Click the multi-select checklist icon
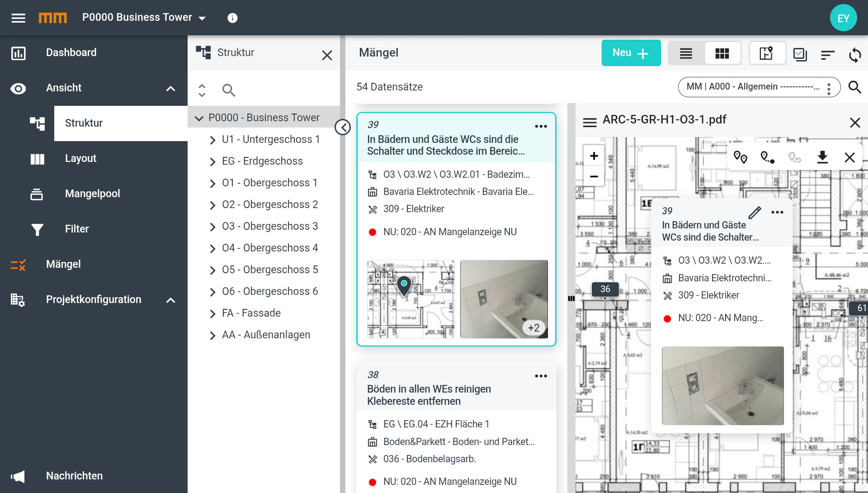 click(800, 55)
